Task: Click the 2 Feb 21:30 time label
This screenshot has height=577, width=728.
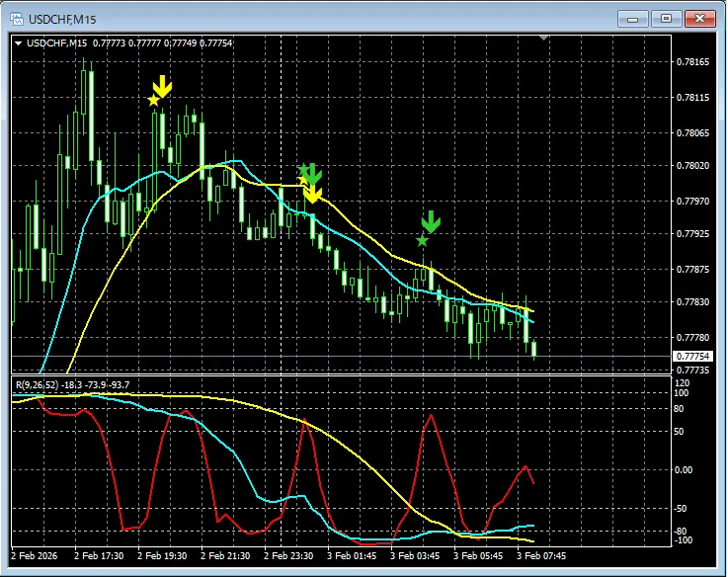Action: tap(227, 556)
